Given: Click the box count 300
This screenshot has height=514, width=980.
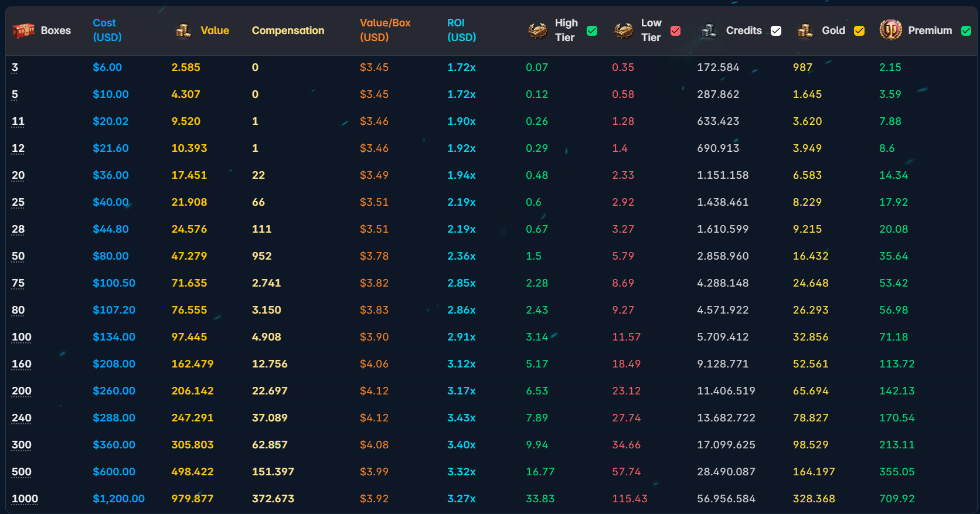Looking at the screenshot, I should point(22,445).
